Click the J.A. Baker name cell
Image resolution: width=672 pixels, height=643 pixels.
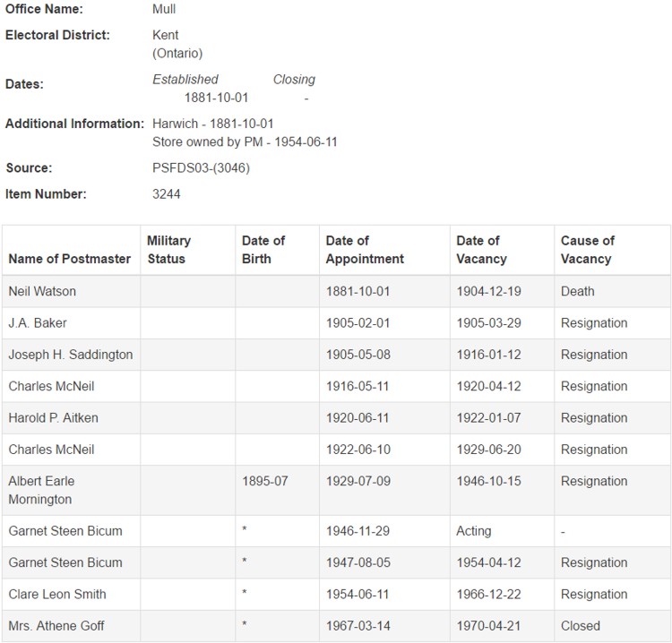click(x=38, y=322)
